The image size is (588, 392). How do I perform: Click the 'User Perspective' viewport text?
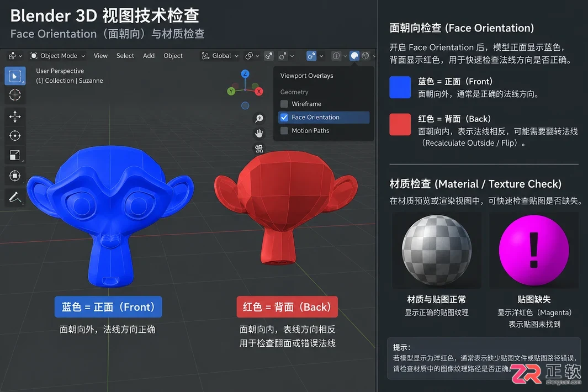pyautogui.click(x=60, y=71)
